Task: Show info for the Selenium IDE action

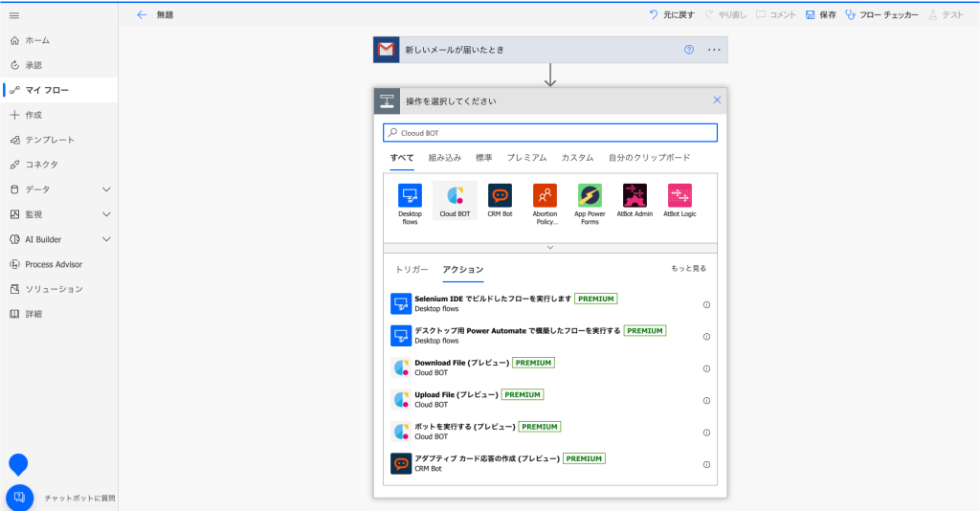Action: [707, 305]
